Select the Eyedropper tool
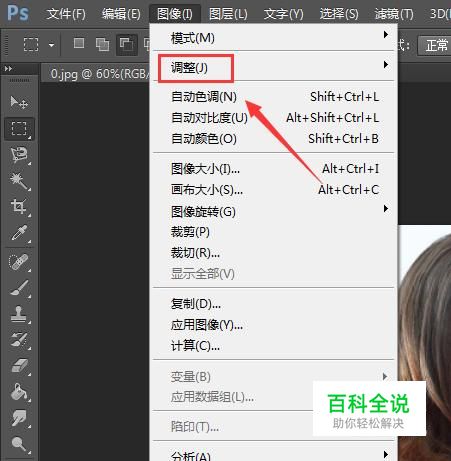451x461 pixels. pos(19,233)
